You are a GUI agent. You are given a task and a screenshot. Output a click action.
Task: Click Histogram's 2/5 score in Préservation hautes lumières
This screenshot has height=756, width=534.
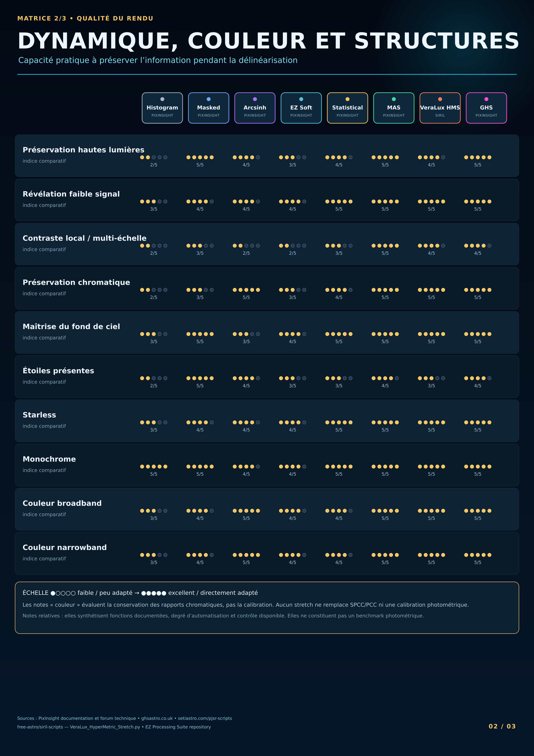coord(154,165)
